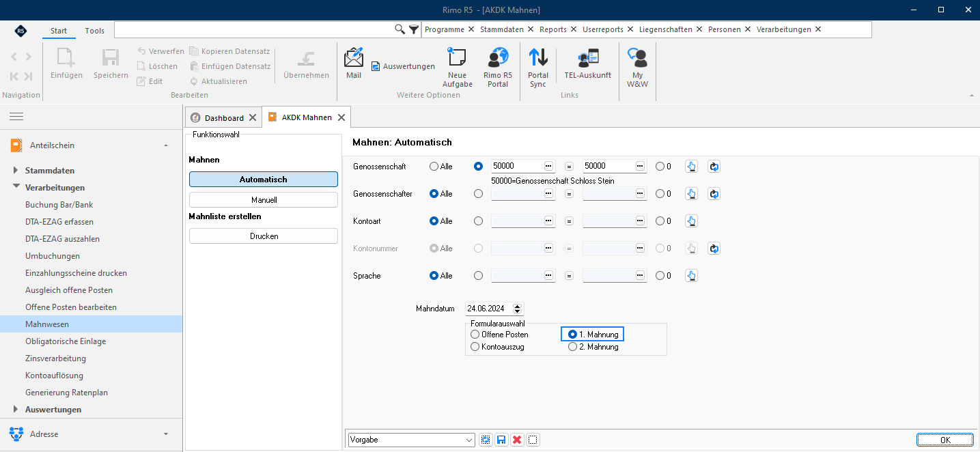Image resolution: width=980 pixels, height=452 pixels.
Task: Click the hand picker icon for Kontoart
Action: tap(691, 221)
